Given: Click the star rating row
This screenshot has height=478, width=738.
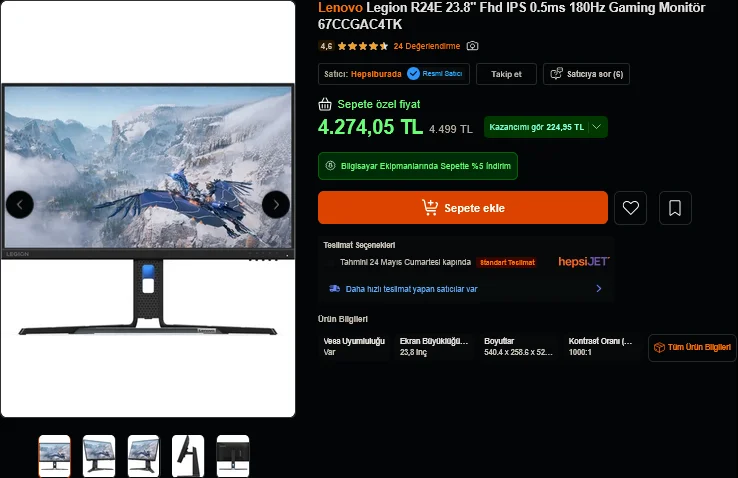Looking at the screenshot, I should [363, 46].
